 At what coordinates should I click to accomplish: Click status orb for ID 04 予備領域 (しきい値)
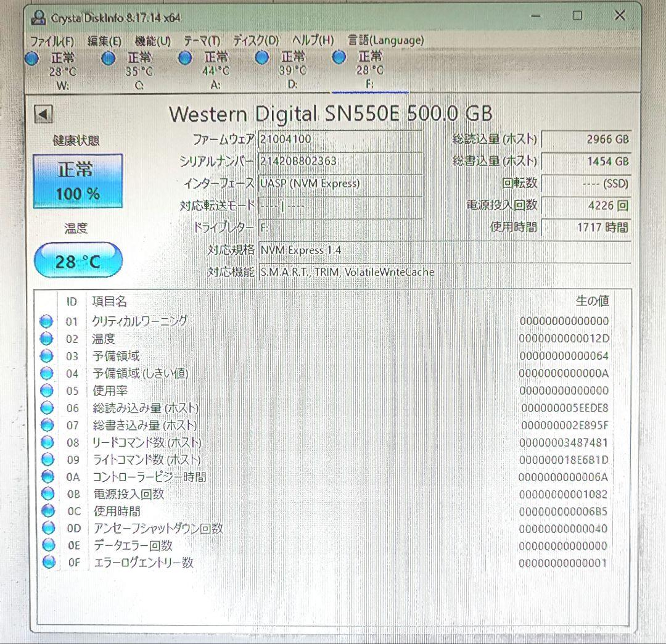tap(46, 373)
